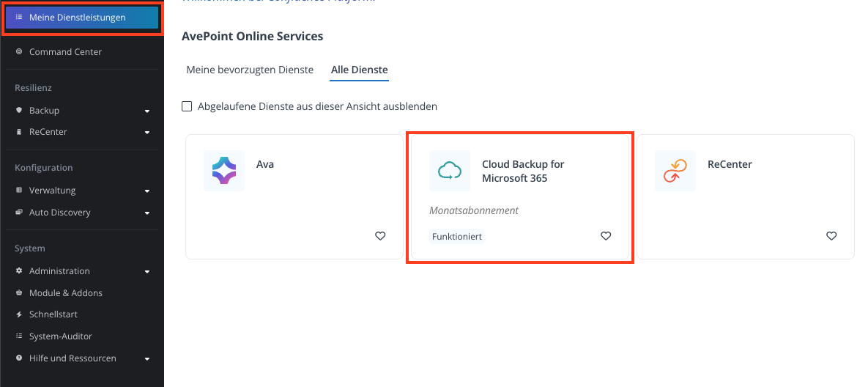Image resolution: width=868 pixels, height=387 pixels.
Task: Expand the Administration menu arrow
Action: coord(147,272)
